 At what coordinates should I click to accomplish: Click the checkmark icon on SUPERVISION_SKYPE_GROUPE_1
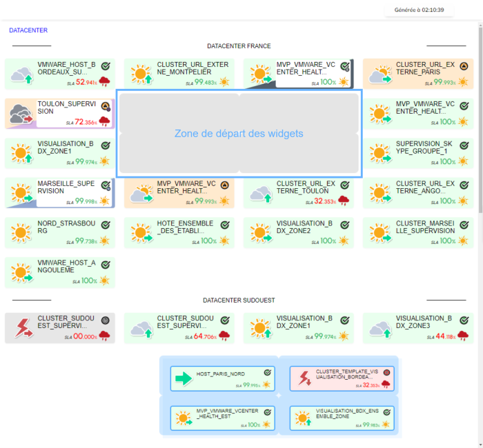pos(464,146)
